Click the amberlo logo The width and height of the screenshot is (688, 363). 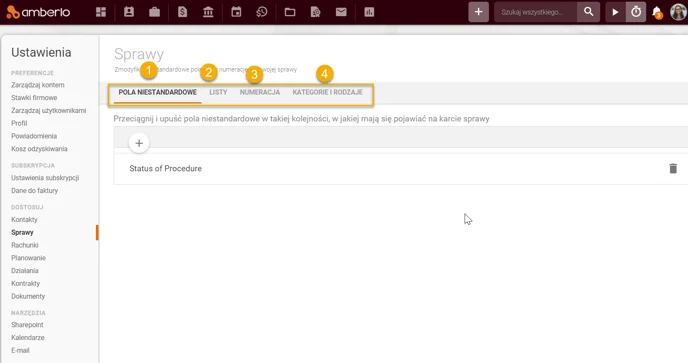click(x=38, y=12)
